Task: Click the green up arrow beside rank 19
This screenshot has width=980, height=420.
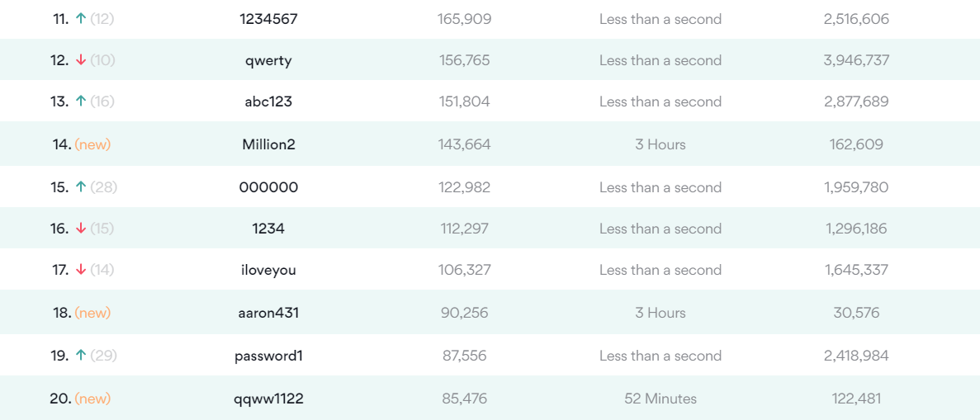Action: (80, 356)
